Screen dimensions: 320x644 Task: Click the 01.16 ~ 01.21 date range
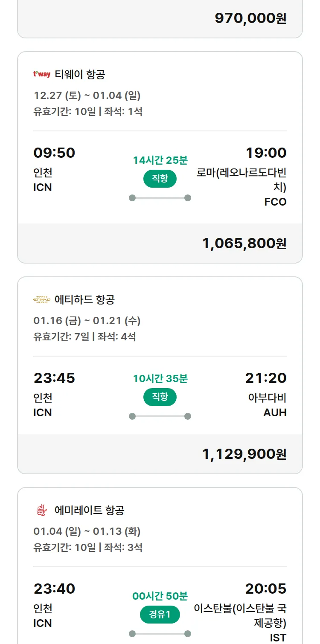87,321
